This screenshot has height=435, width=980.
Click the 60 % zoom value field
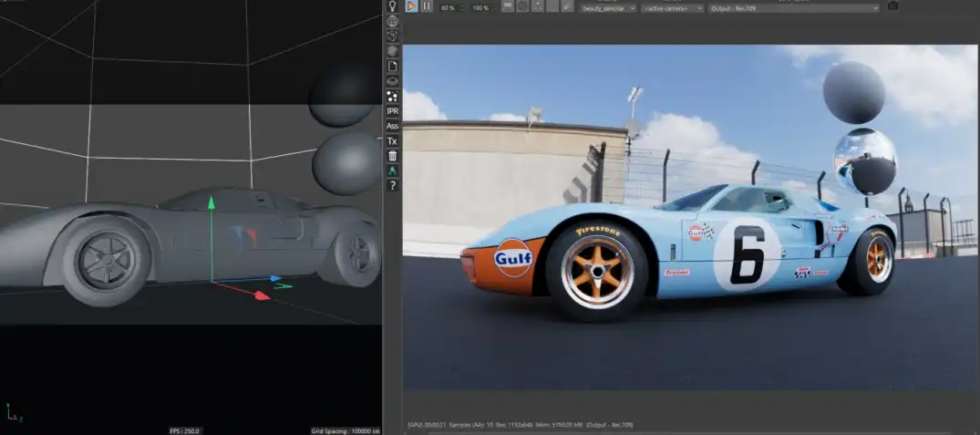(449, 7)
